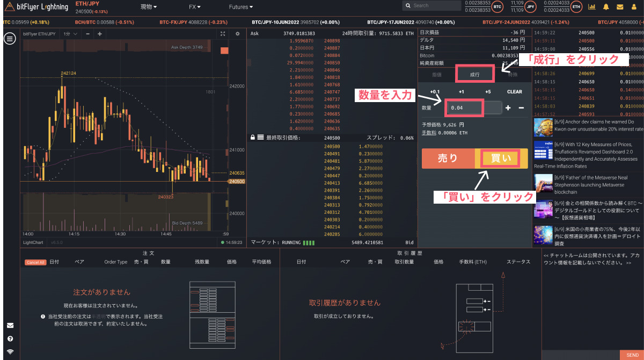Expand the chart to fullscreen
644x360 pixels.
pyautogui.click(x=223, y=33)
